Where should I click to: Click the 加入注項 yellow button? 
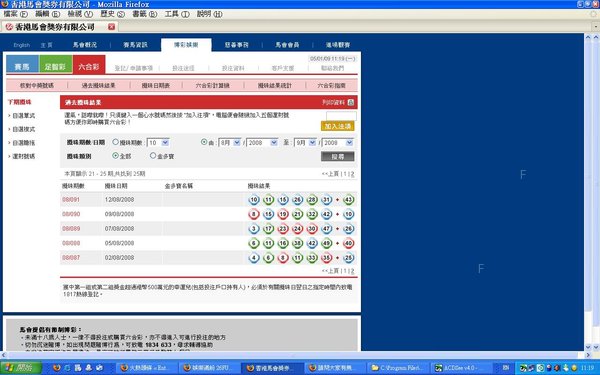point(338,126)
